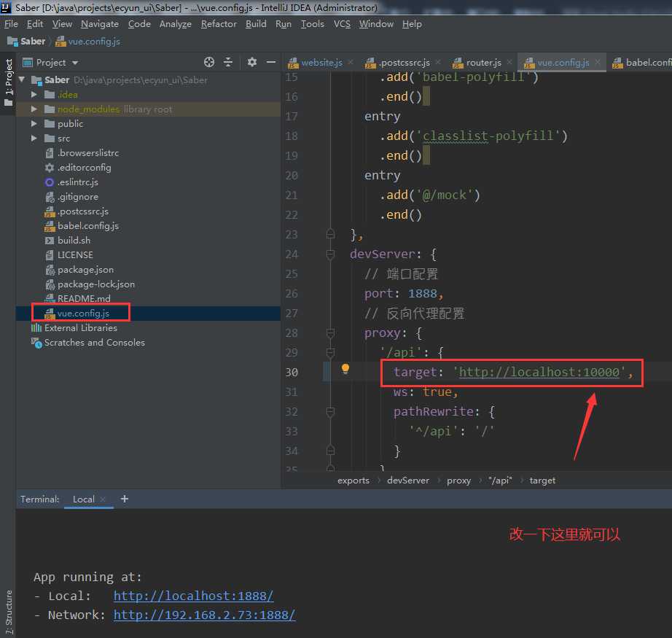Close the vue.config.js editor tab
The width and height of the screenshot is (672, 638).
[x=598, y=62]
